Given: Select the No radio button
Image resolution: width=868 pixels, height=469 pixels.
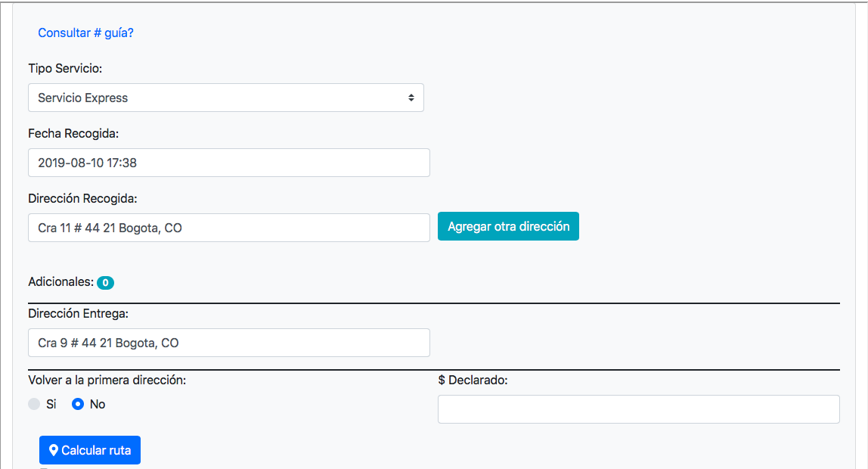Looking at the screenshot, I should pyautogui.click(x=78, y=404).
